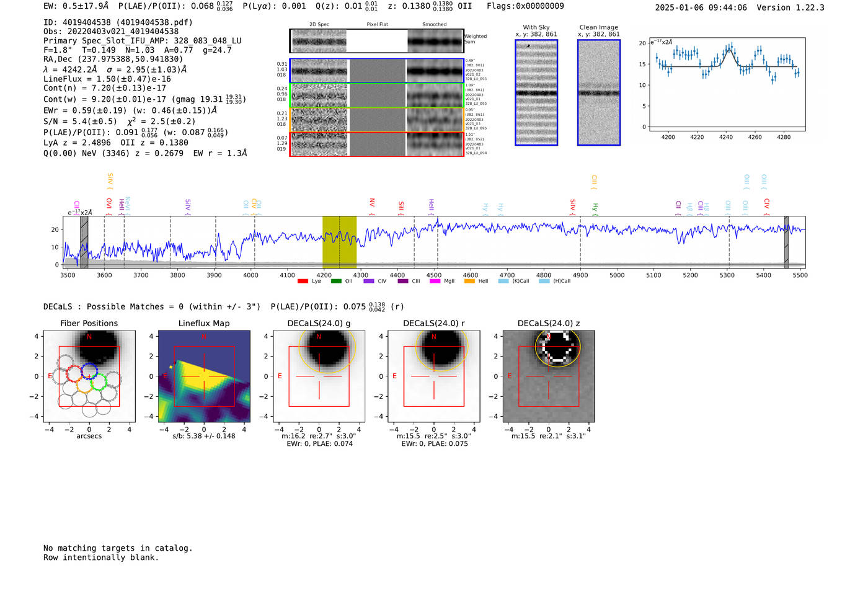Viewport: 868px width, 591px height.
Task: Click the CIII legend color swatch
Action: click(403, 281)
